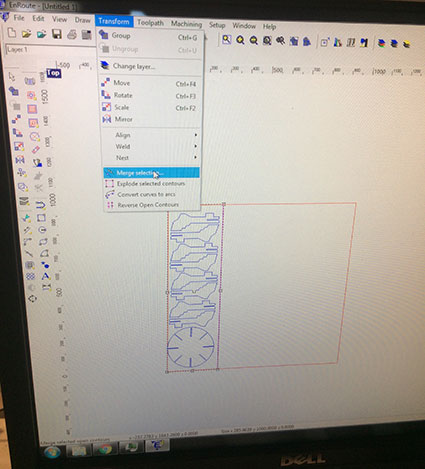Select Merge selection... menu entry
The height and width of the screenshot is (469, 425).
coord(152,173)
